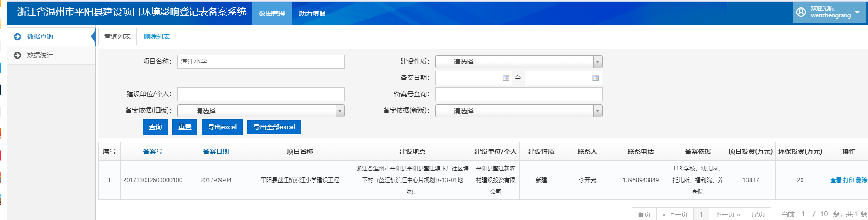Switch to the 删除列表 tab
Screen dimensions: 868x220
(156, 36)
